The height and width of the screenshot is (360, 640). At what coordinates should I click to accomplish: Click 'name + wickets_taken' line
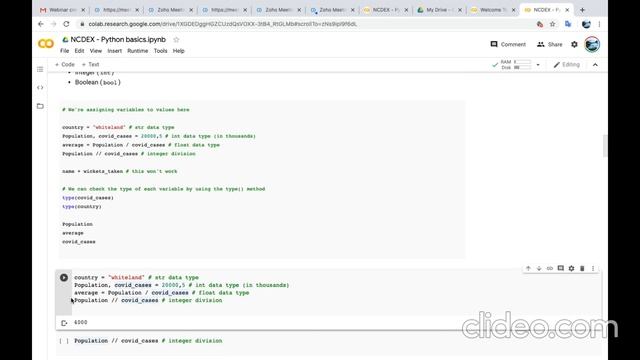click(x=120, y=171)
